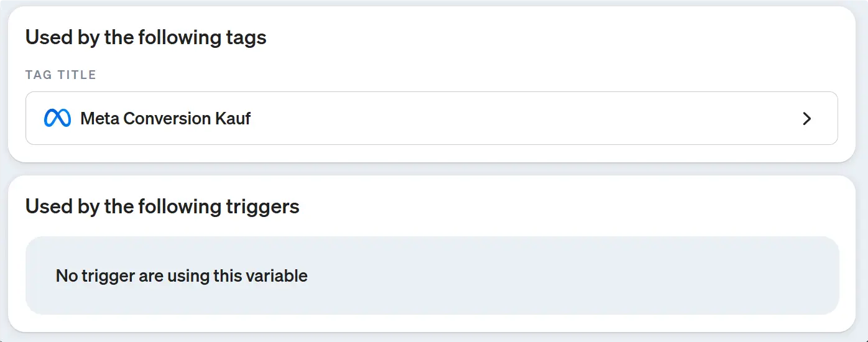Click the word 'Meta' in the tag name
Screen dimensions: 868x342
coord(99,118)
